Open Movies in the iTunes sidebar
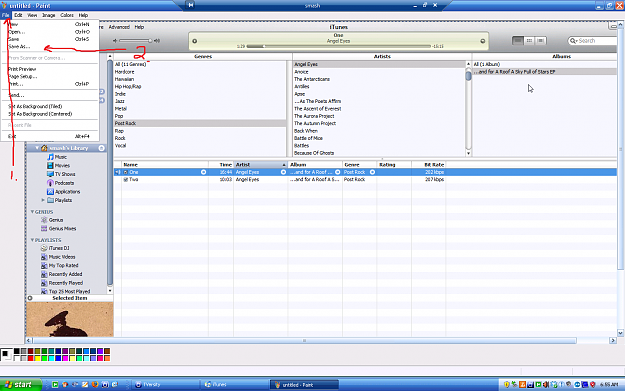 click(58, 165)
